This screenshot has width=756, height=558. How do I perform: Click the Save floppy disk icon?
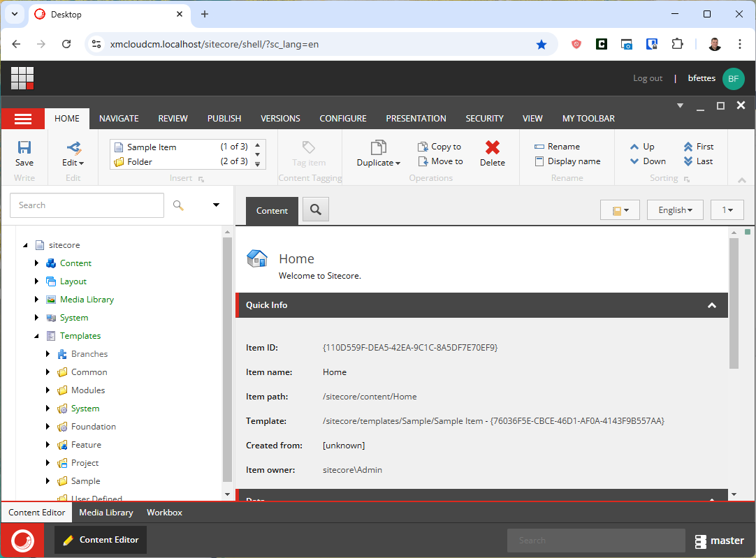pos(24,147)
